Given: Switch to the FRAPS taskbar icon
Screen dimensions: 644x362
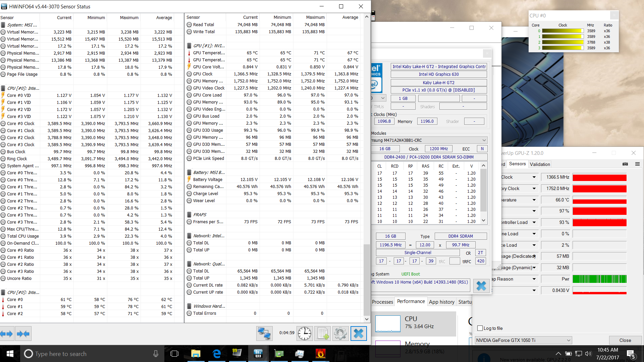Looking at the screenshot, I should point(237,354).
